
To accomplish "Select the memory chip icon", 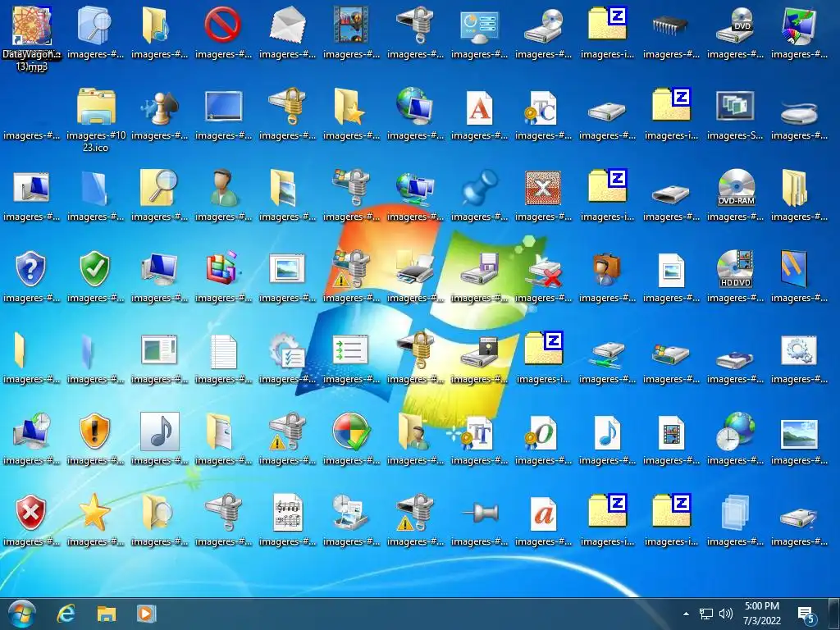I will (671, 25).
